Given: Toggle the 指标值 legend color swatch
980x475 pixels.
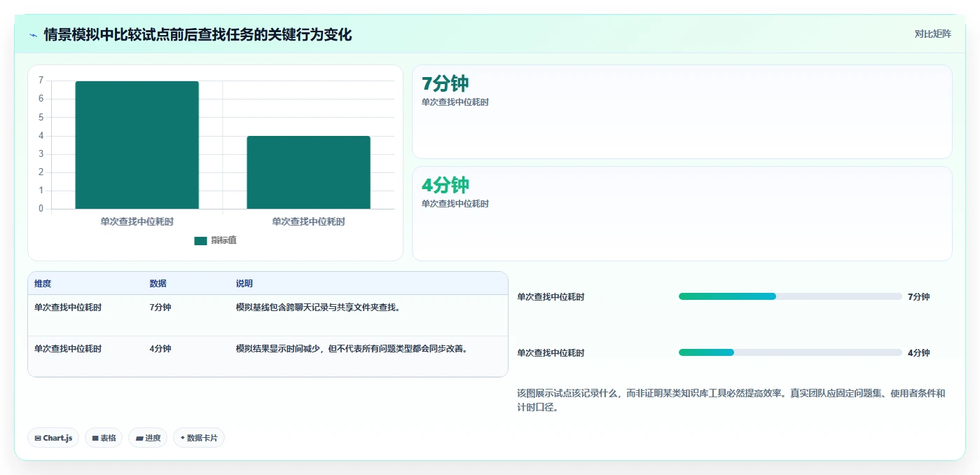Looking at the screenshot, I should pos(200,240).
